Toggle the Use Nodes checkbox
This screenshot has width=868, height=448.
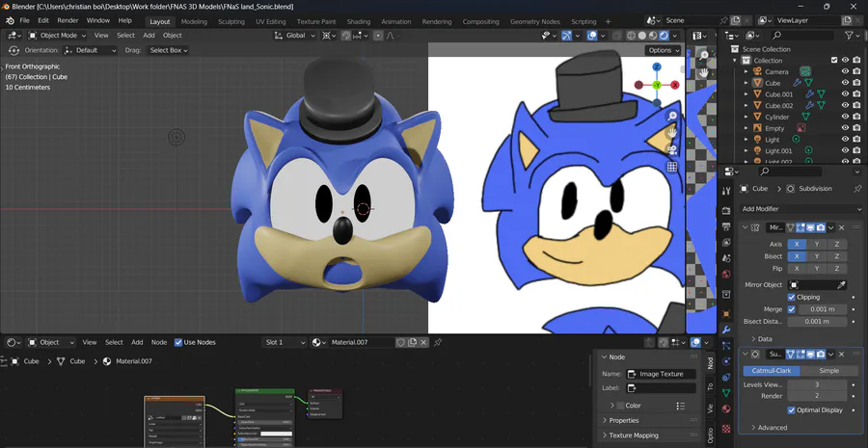pyautogui.click(x=178, y=342)
